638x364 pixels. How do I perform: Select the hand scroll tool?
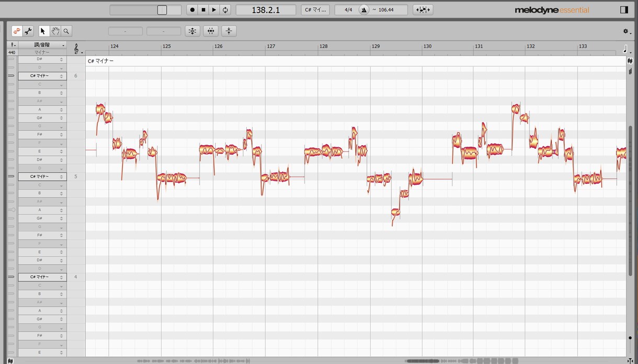55,31
